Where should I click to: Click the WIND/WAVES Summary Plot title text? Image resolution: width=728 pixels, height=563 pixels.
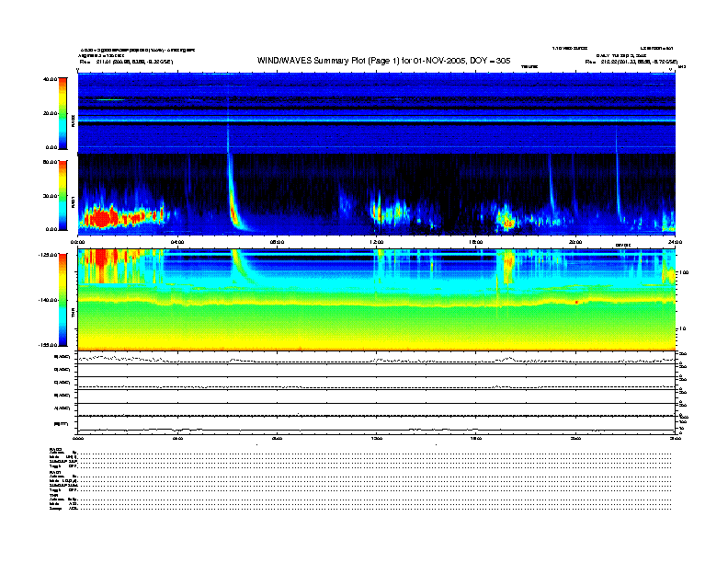(x=383, y=61)
